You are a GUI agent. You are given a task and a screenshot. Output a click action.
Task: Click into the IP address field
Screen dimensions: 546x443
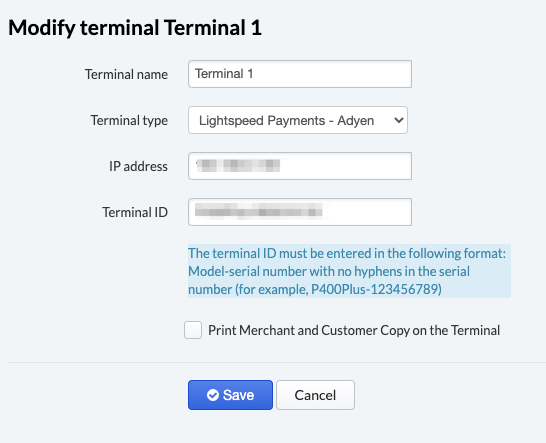click(x=300, y=166)
